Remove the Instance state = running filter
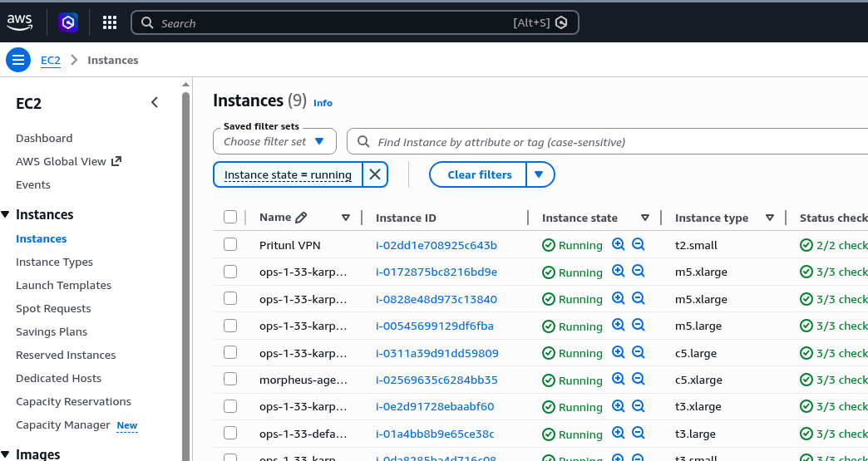 coord(375,174)
